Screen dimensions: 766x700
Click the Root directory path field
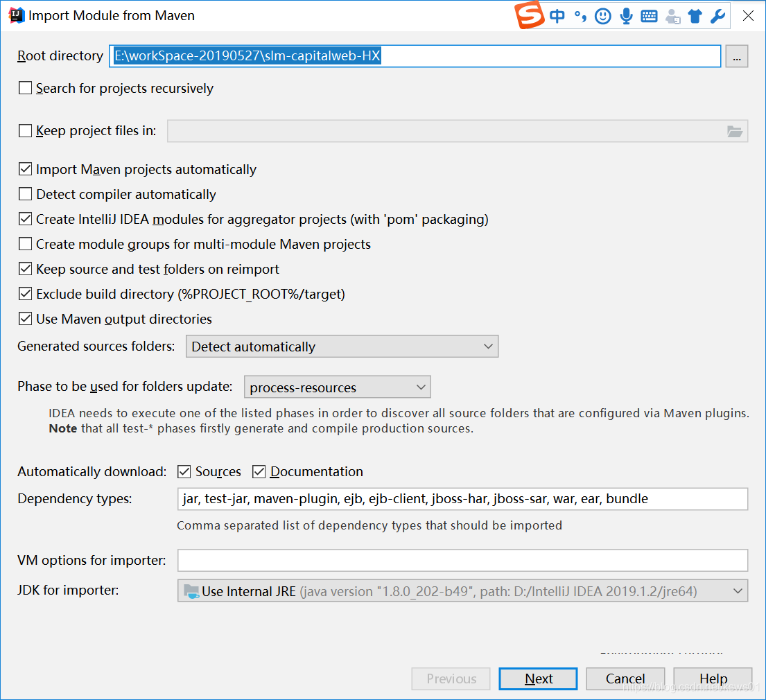point(415,56)
